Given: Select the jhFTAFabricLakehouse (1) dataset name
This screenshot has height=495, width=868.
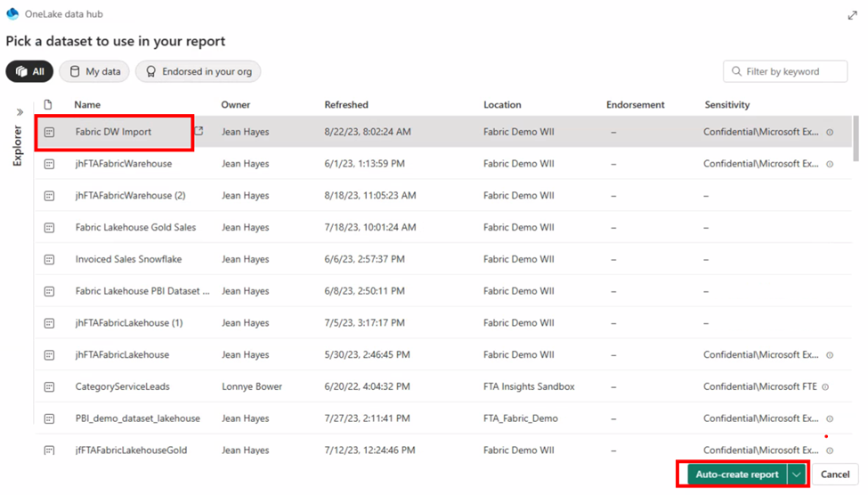Looking at the screenshot, I should pos(129,323).
